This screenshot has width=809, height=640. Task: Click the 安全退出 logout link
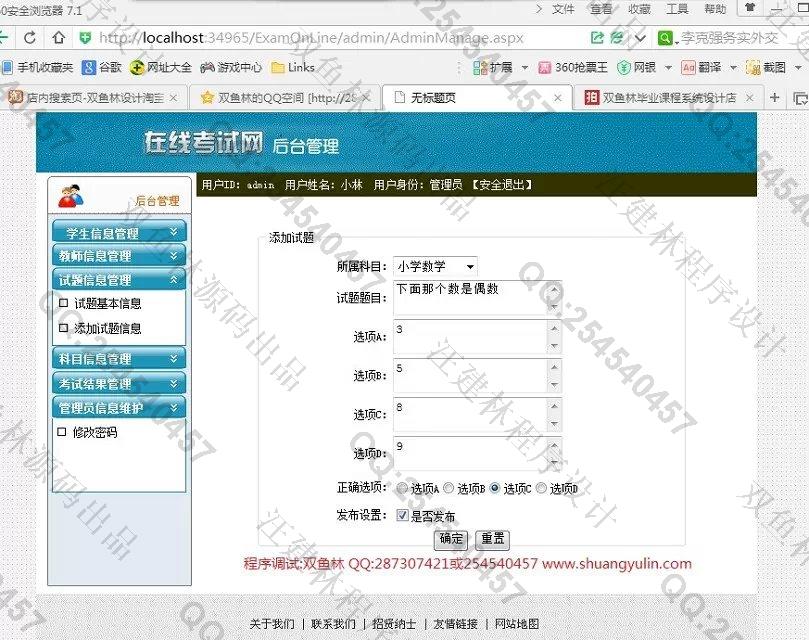tap(501, 185)
